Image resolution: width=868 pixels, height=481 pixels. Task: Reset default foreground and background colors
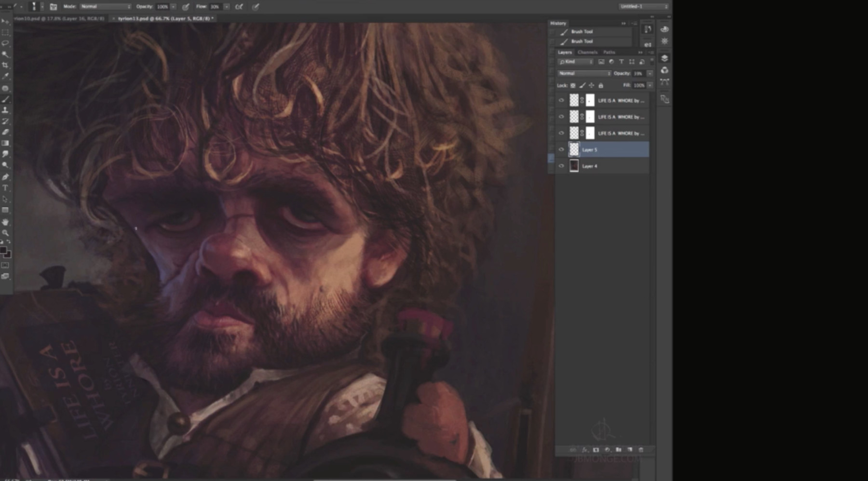2,242
